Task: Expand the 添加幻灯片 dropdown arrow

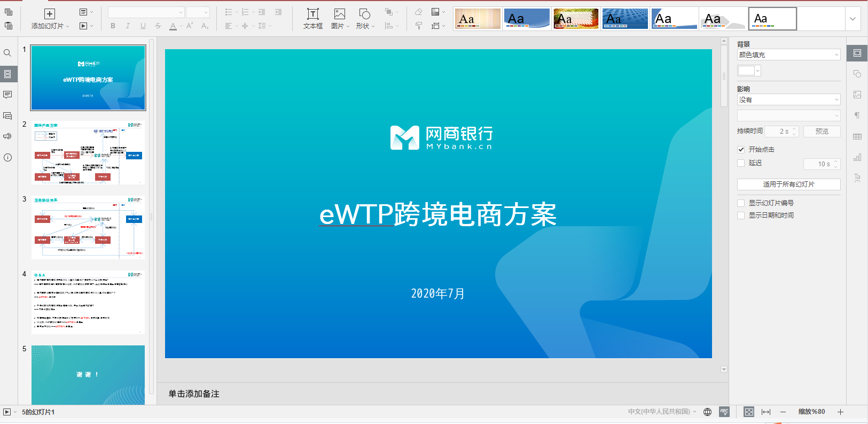Action: click(x=68, y=26)
